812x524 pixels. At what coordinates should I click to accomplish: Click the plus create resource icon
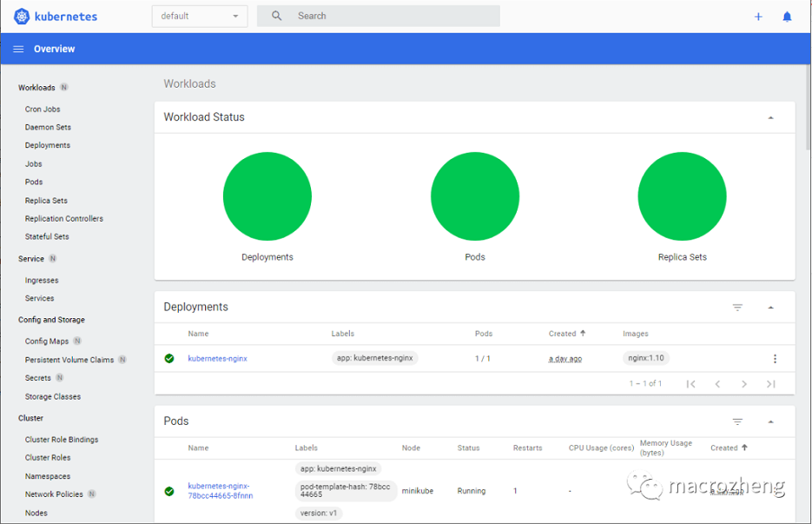click(758, 17)
